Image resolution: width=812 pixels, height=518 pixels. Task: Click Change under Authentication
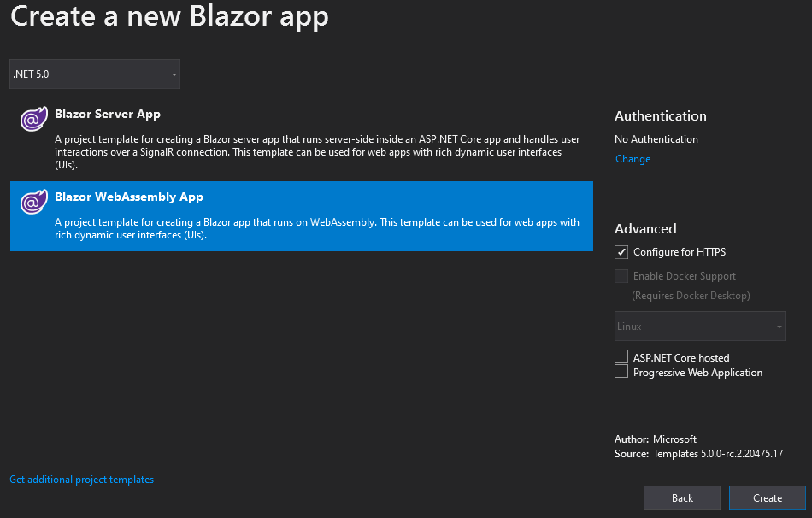(633, 159)
